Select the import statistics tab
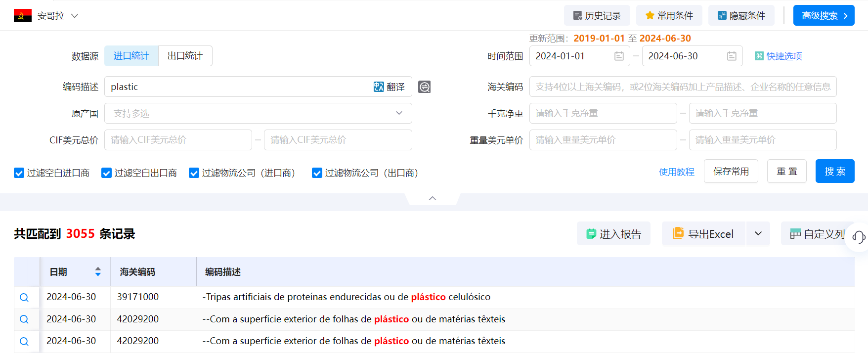 tap(131, 56)
